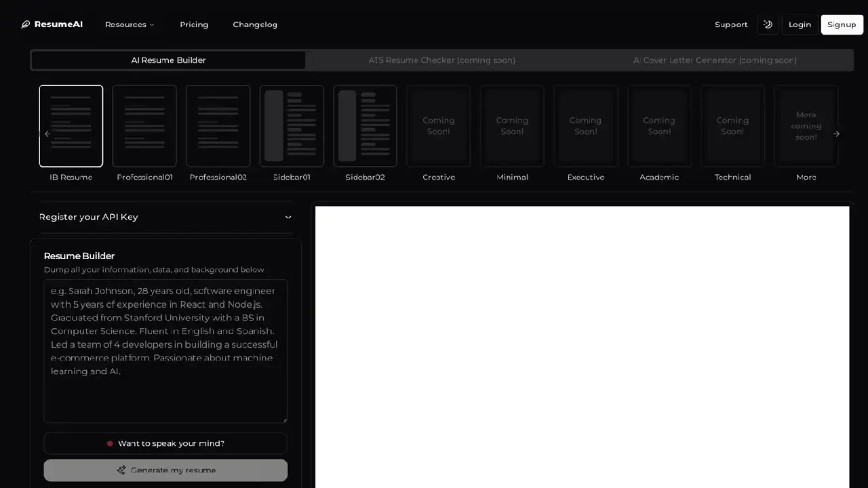Click the resume information text area
The width and height of the screenshot is (868, 488).
coord(165,351)
